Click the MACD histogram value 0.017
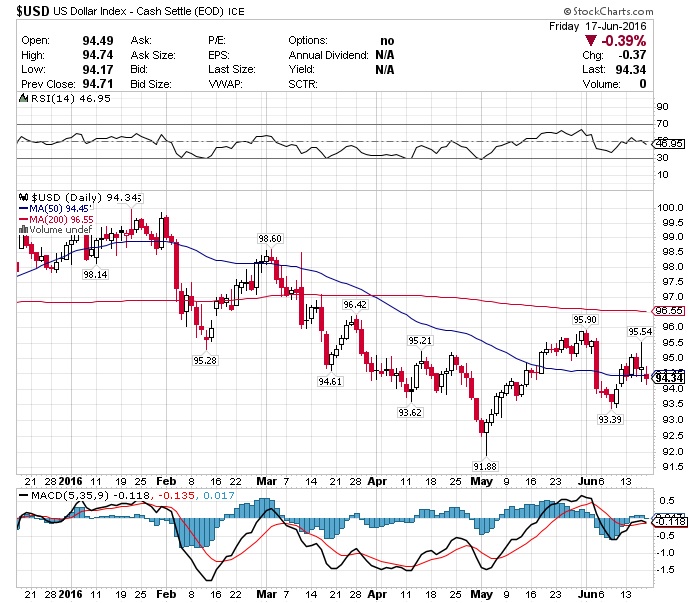700x603 pixels. click(219, 495)
